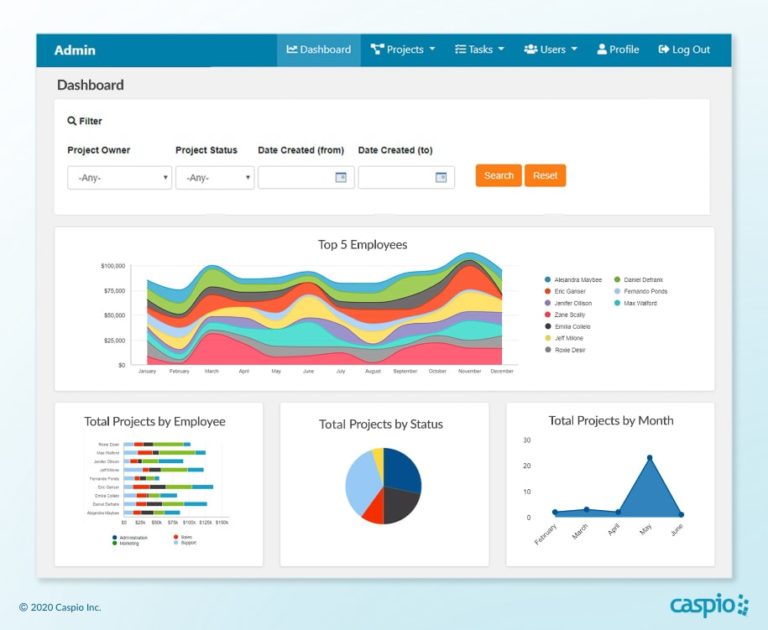The height and width of the screenshot is (630, 768).
Task: Click the Max Watford teal legend swatch
Action: pos(617,303)
